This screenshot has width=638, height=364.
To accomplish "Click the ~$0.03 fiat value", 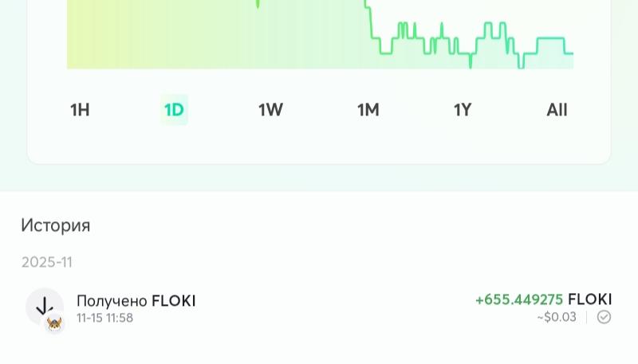I will 557,317.
